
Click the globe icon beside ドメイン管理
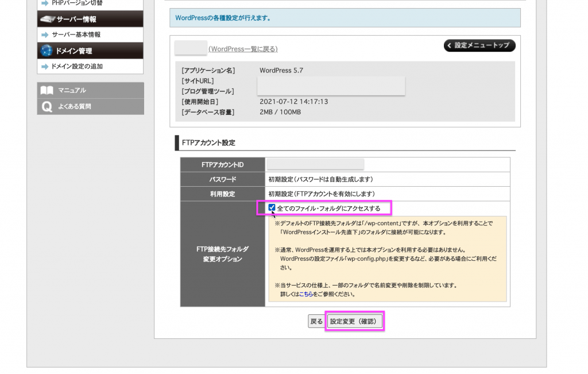pyautogui.click(x=47, y=51)
